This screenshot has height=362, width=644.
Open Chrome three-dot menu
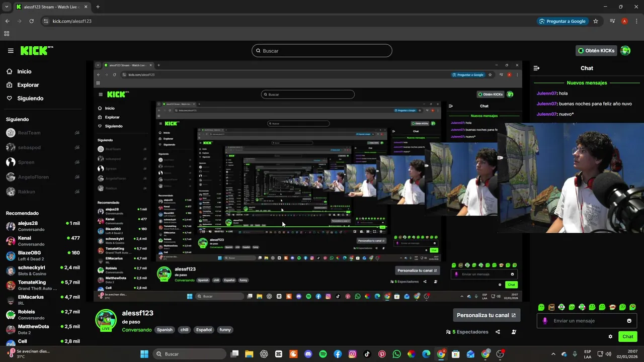[x=636, y=21]
